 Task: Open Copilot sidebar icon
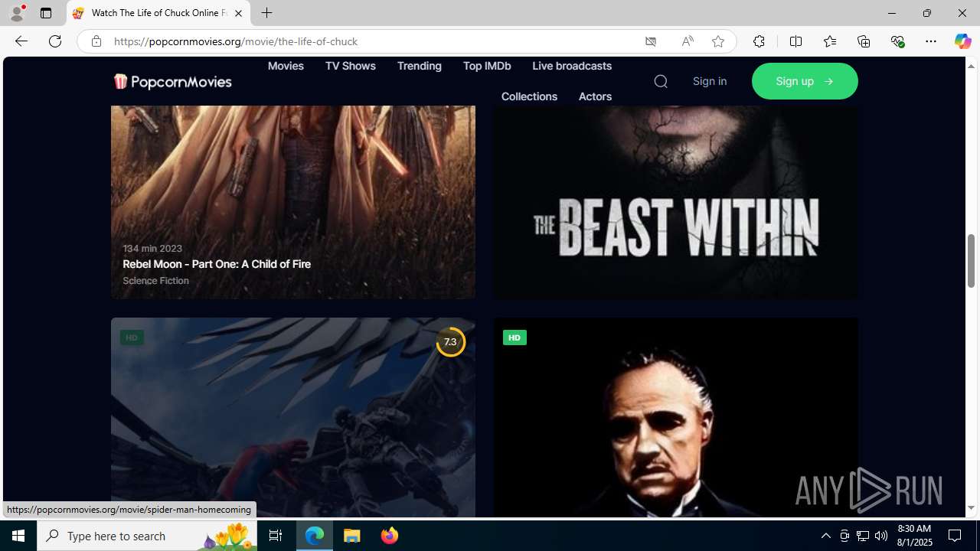[962, 41]
